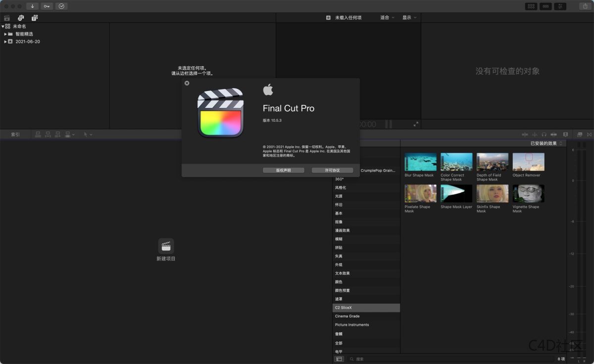Select the Object Remover effect thumbnail

[528, 162]
